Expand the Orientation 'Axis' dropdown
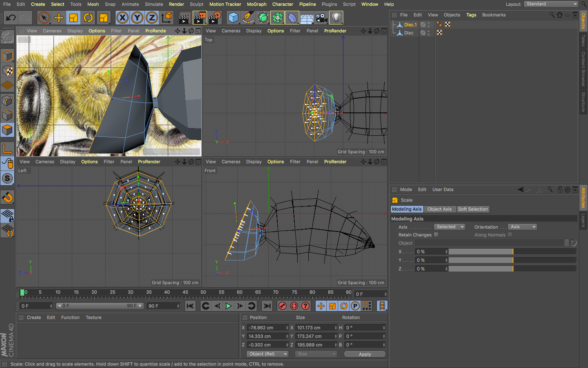The image size is (588, 368). pos(522,227)
